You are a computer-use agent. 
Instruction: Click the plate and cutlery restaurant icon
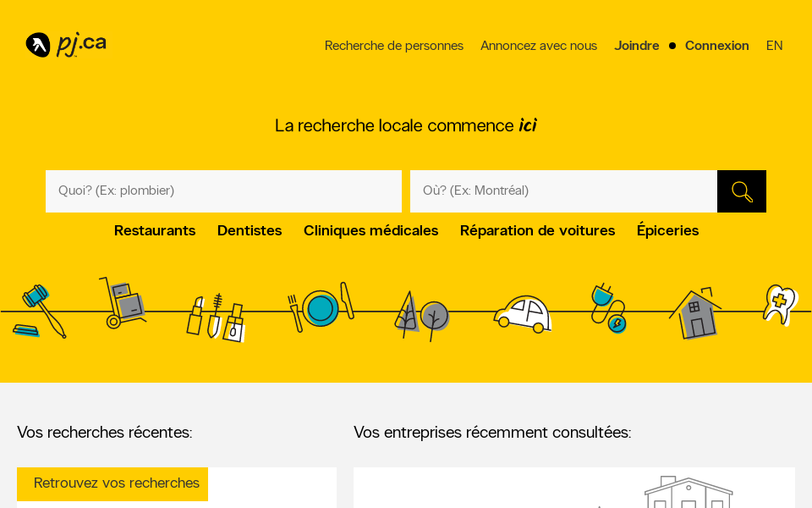[319, 309]
